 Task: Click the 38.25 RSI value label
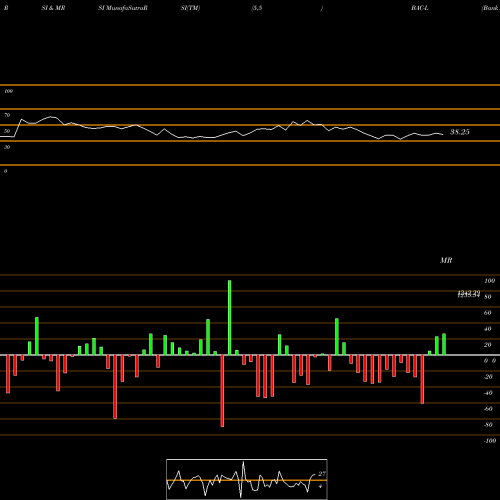coord(460,132)
